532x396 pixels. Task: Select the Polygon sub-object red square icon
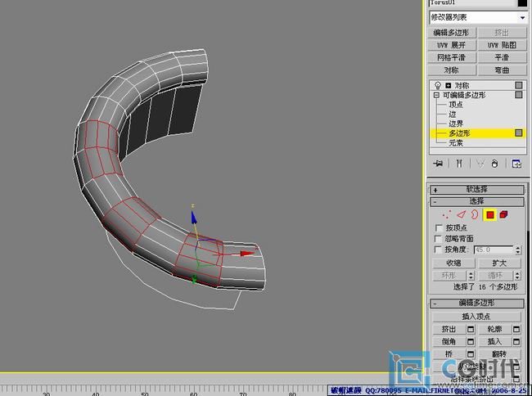point(490,214)
